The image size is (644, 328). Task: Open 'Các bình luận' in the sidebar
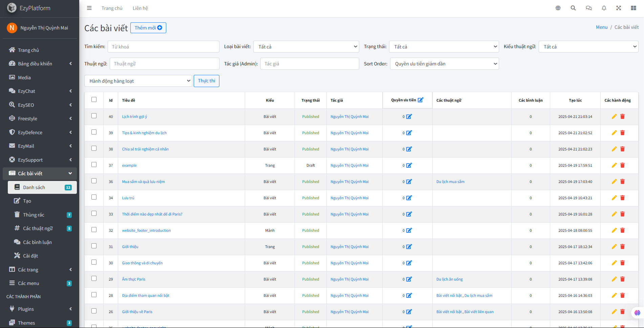click(42, 242)
